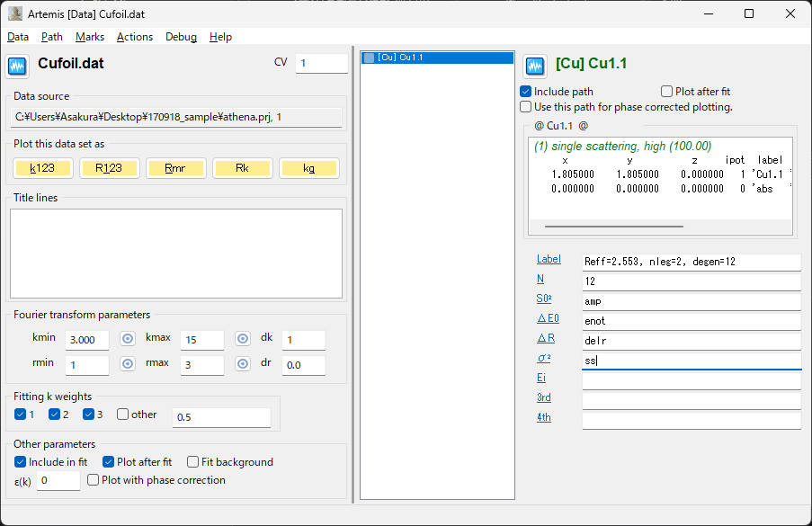Viewport: 812px width, 526px height.
Task: Enable Plot with phase correction
Action: (94, 480)
